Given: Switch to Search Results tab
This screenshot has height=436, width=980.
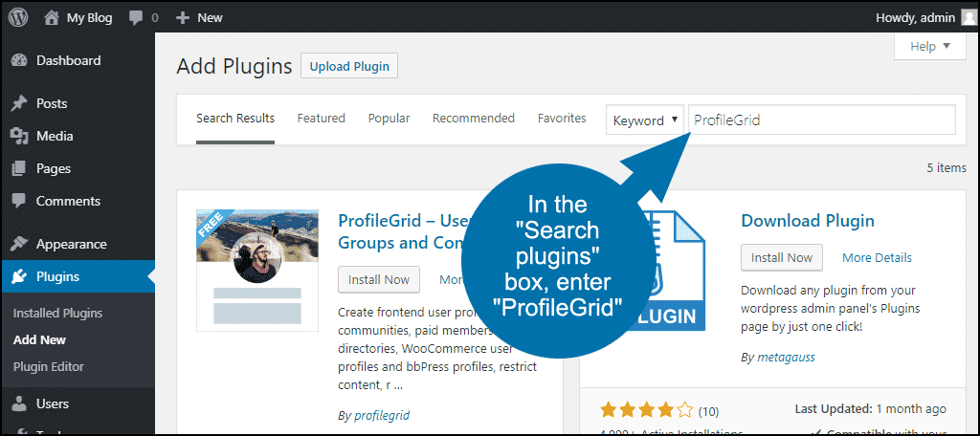Looking at the screenshot, I should click(x=235, y=118).
